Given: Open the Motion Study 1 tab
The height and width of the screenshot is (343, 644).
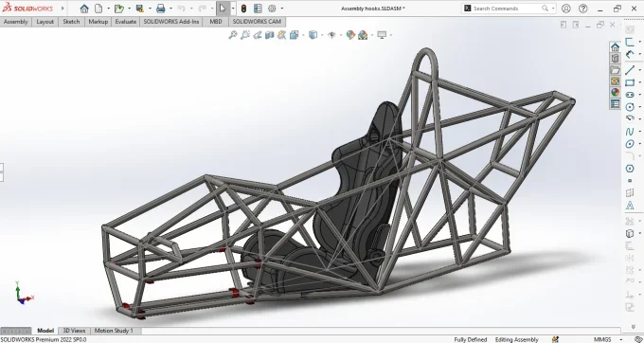Looking at the screenshot, I should pos(114,331).
